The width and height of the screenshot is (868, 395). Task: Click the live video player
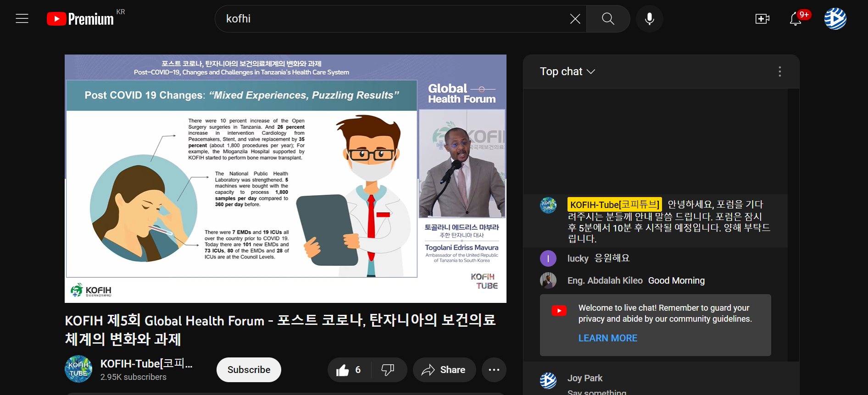click(285, 179)
